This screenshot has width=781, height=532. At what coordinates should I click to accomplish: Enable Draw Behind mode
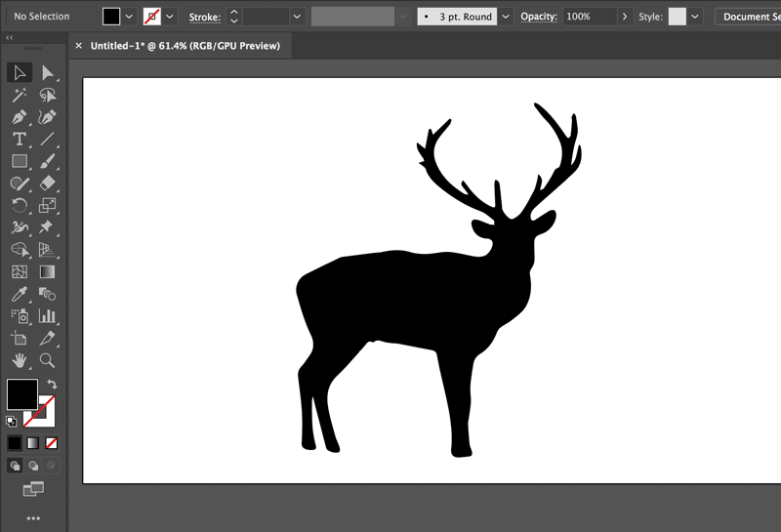click(x=33, y=466)
